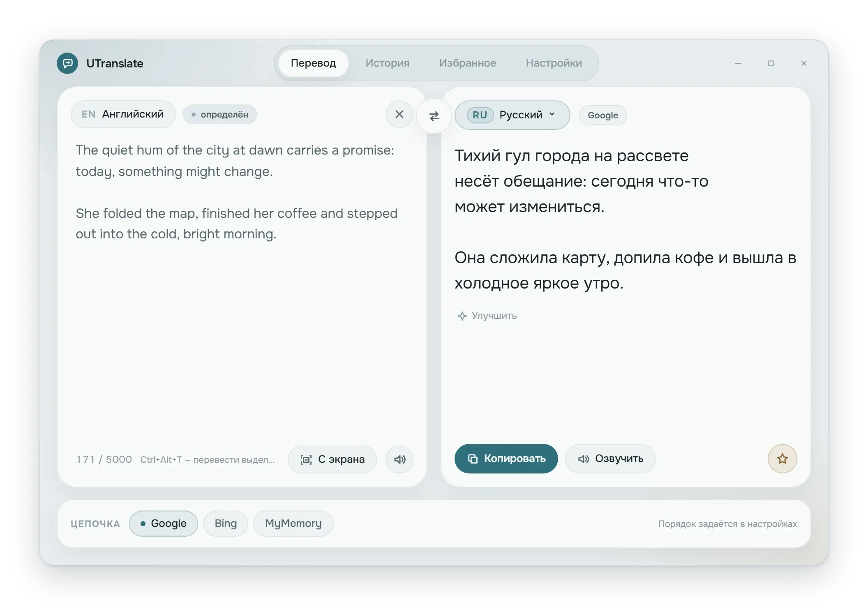
Task: Capture text with С экрана button
Action: pyautogui.click(x=332, y=459)
